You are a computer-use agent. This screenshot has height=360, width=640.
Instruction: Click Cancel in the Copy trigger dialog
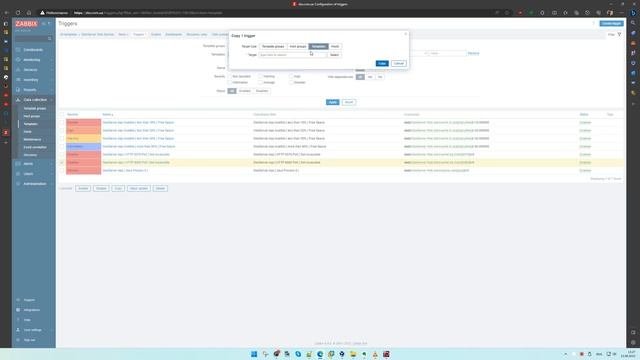[x=399, y=64]
